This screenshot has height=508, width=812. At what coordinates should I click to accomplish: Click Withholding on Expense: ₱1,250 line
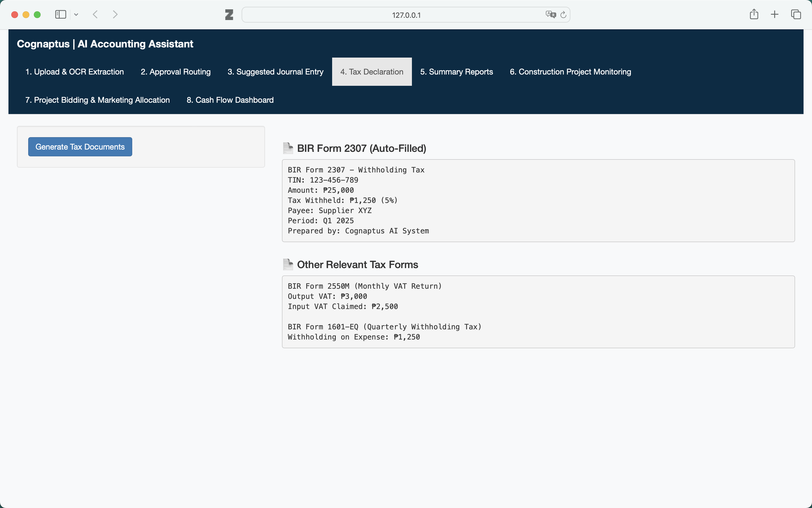354,337
